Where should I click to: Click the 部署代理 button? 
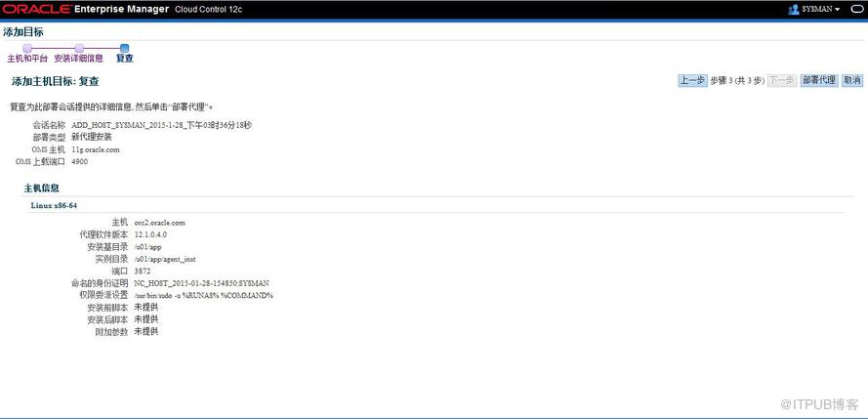(819, 81)
